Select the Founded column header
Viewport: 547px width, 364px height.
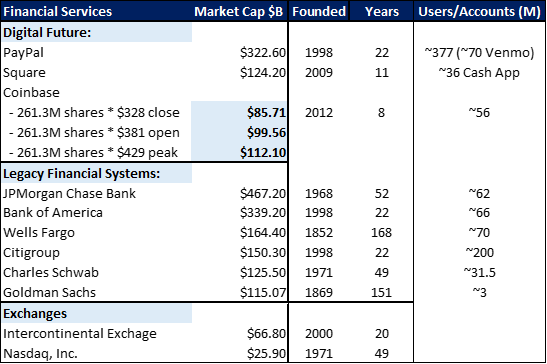pos(319,12)
